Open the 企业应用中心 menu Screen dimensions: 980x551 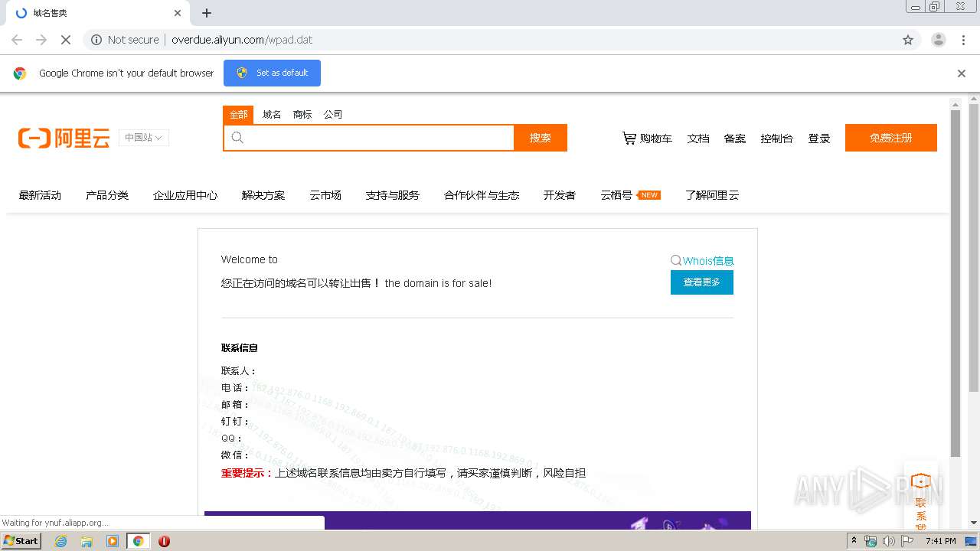185,195
